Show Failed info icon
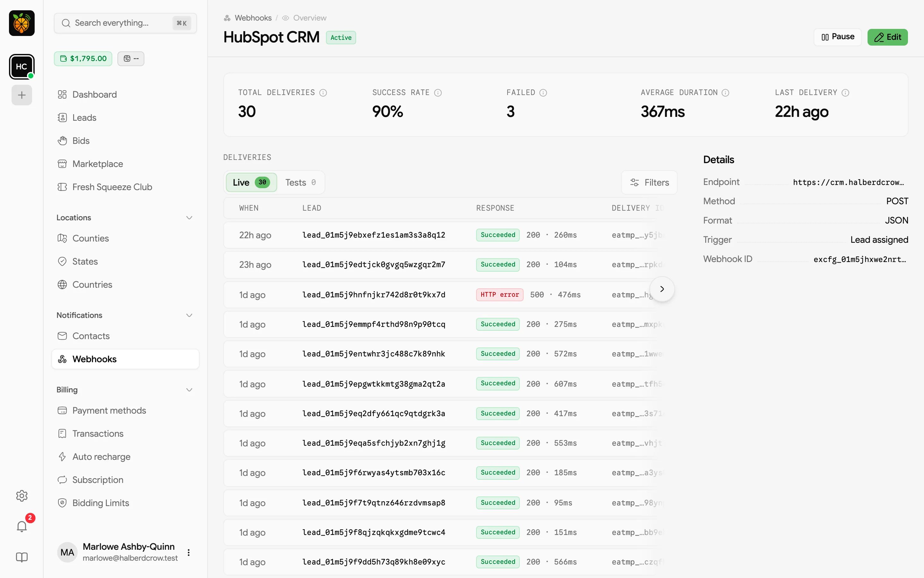924x578 pixels. click(x=543, y=93)
